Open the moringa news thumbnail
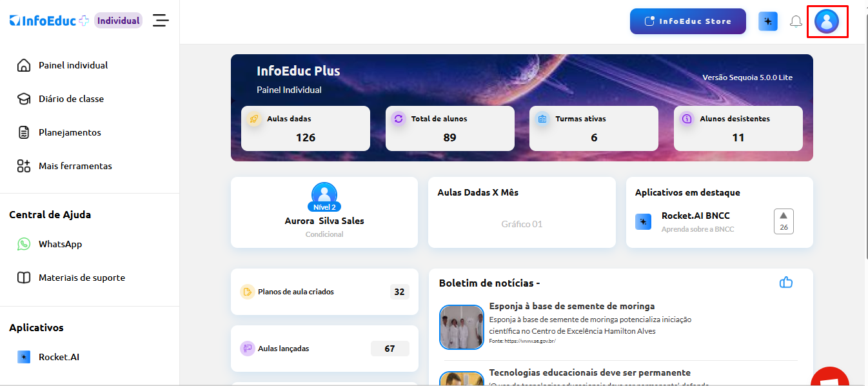This screenshot has width=868, height=386. pyautogui.click(x=462, y=327)
